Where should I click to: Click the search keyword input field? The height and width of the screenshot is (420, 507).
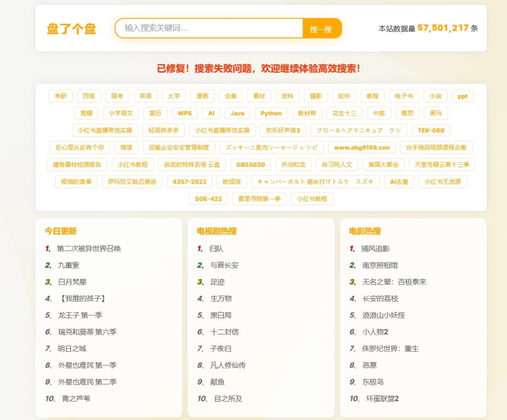pyautogui.click(x=208, y=29)
